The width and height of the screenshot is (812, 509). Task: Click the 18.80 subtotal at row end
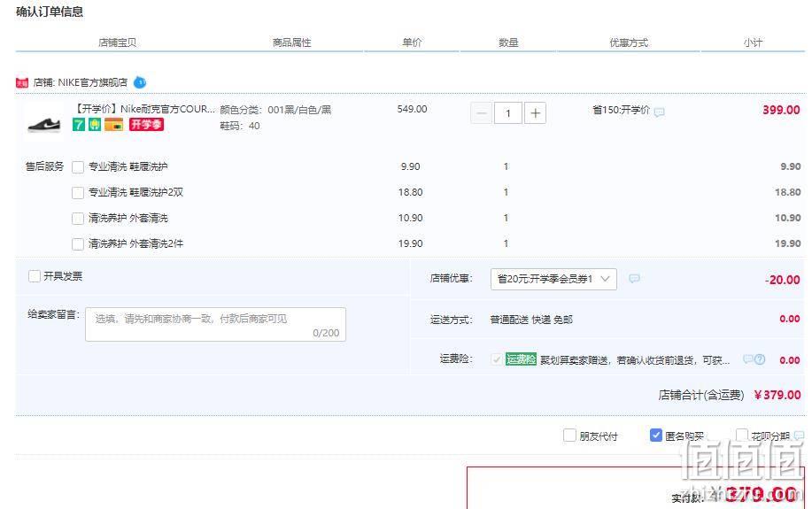[x=788, y=192]
